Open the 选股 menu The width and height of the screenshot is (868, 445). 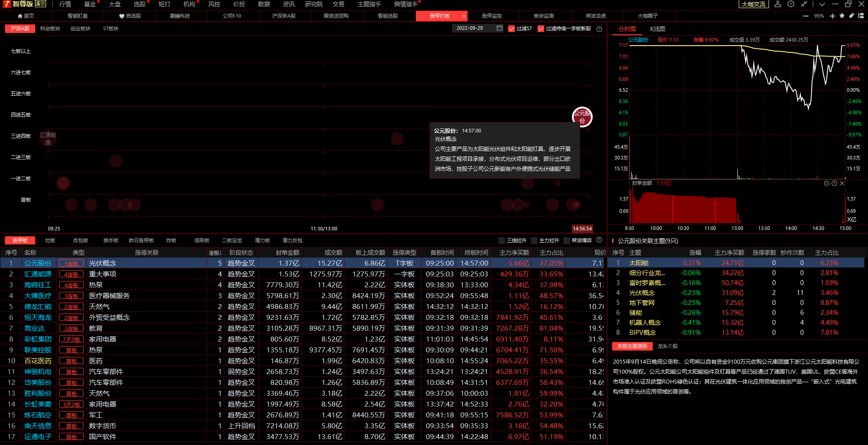pos(140,4)
